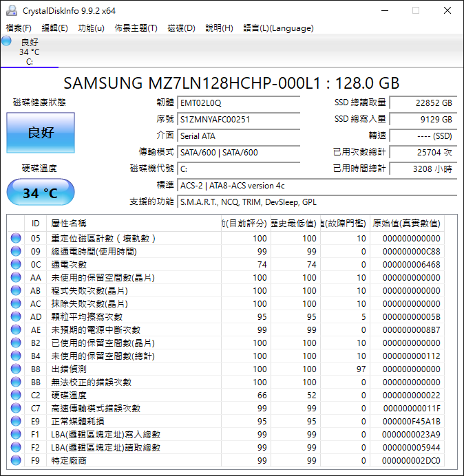The width and height of the screenshot is (464, 476).
Task: Click the 歷史最低值 column header
Action: coord(295,224)
